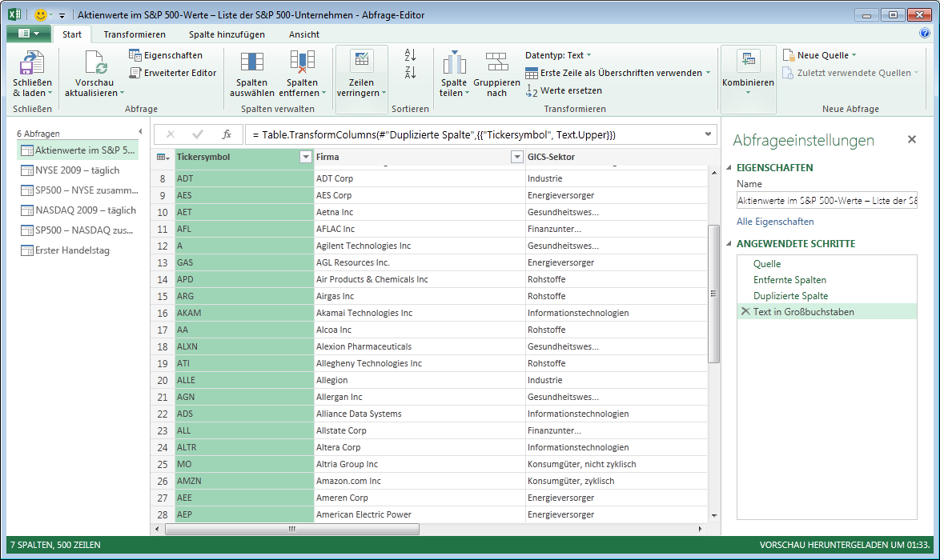Collapse the queries pane arrow

tap(140, 132)
